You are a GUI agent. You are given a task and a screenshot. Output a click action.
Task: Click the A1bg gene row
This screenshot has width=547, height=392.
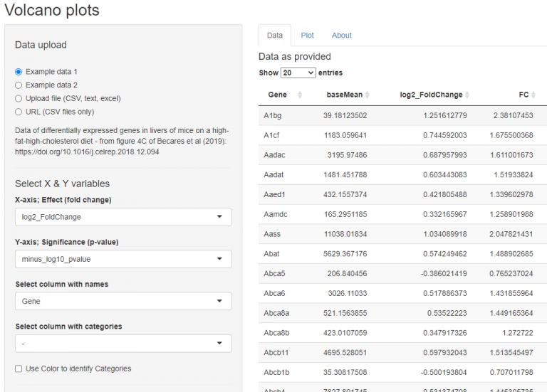click(x=271, y=115)
